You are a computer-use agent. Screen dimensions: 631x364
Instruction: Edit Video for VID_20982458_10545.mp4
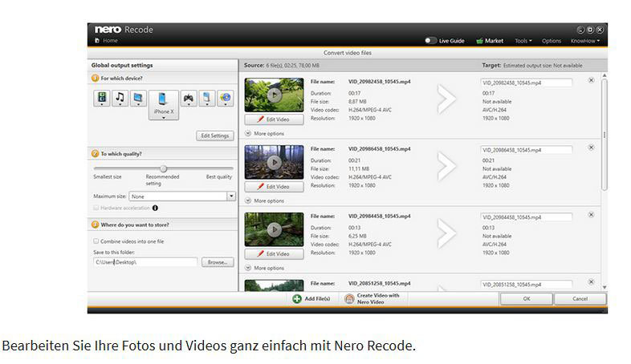(274, 119)
